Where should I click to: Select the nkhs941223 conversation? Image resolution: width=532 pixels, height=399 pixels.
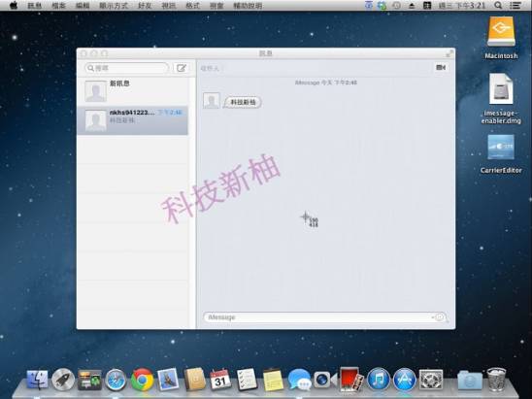(x=132, y=120)
